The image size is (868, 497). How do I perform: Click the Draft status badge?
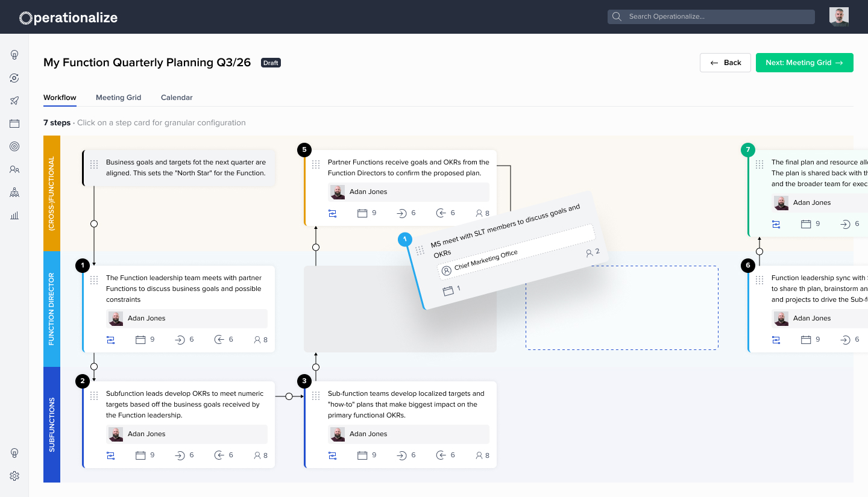point(271,63)
